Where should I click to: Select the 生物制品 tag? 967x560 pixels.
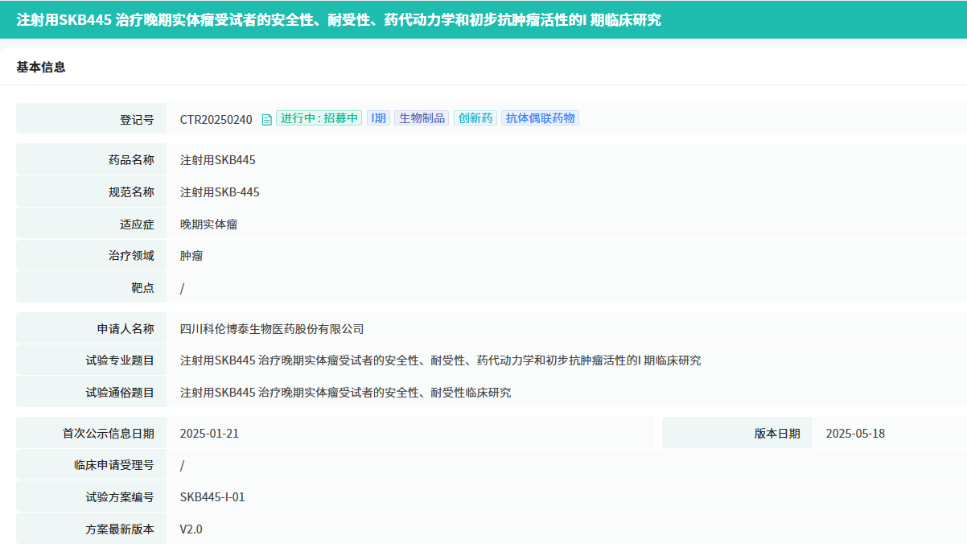(x=422, y=118)
